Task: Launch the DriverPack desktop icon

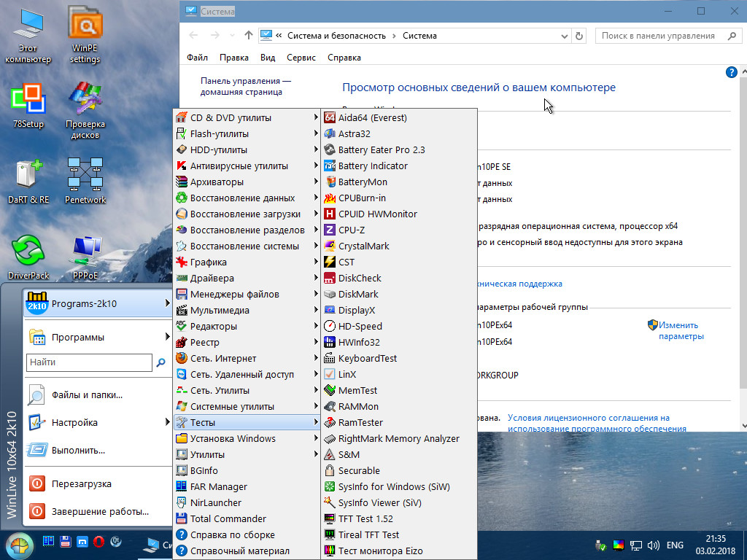Action: tap(28, 255)
